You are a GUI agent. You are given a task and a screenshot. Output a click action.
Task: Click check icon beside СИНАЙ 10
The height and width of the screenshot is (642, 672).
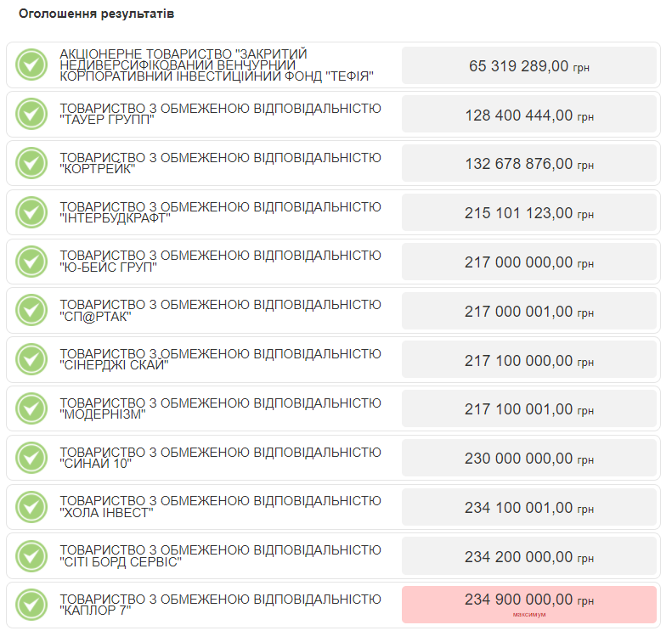[31, 458]
